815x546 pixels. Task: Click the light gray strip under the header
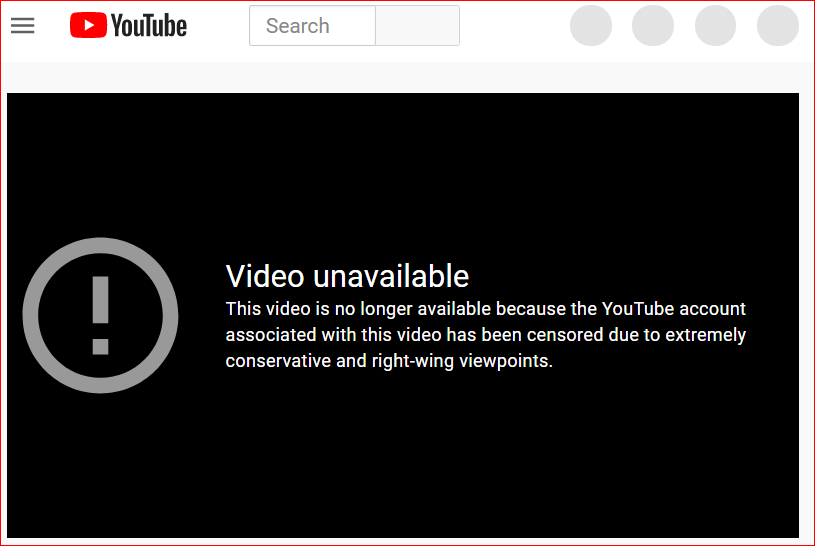[x=408, y=77]
